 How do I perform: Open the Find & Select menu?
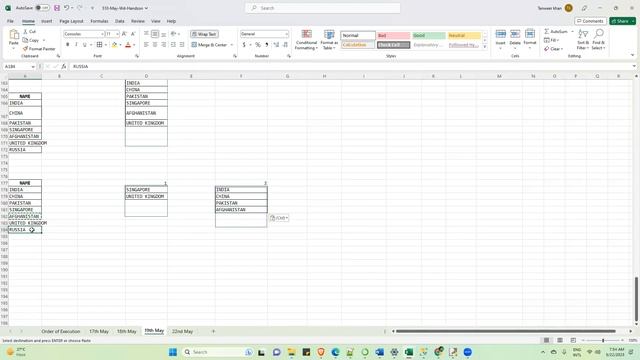[x=599, y=40]
